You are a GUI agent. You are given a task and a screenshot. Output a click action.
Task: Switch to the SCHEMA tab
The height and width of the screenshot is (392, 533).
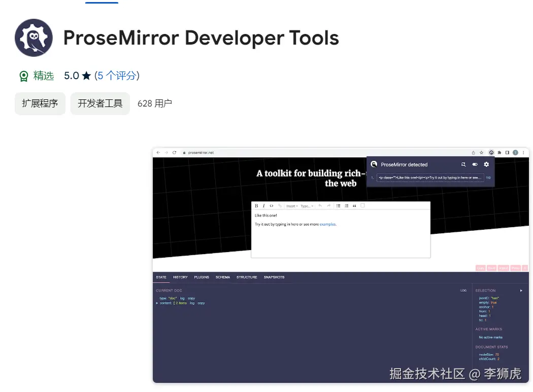click(x=223, y=277)
